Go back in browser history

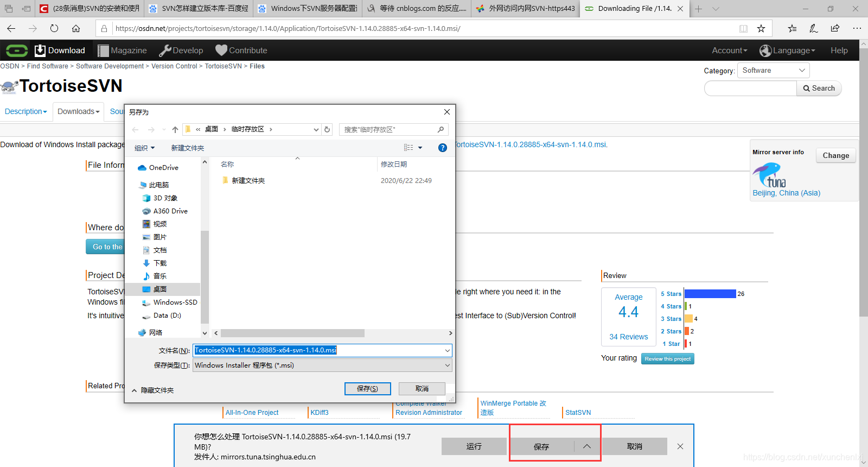point(11,28)
